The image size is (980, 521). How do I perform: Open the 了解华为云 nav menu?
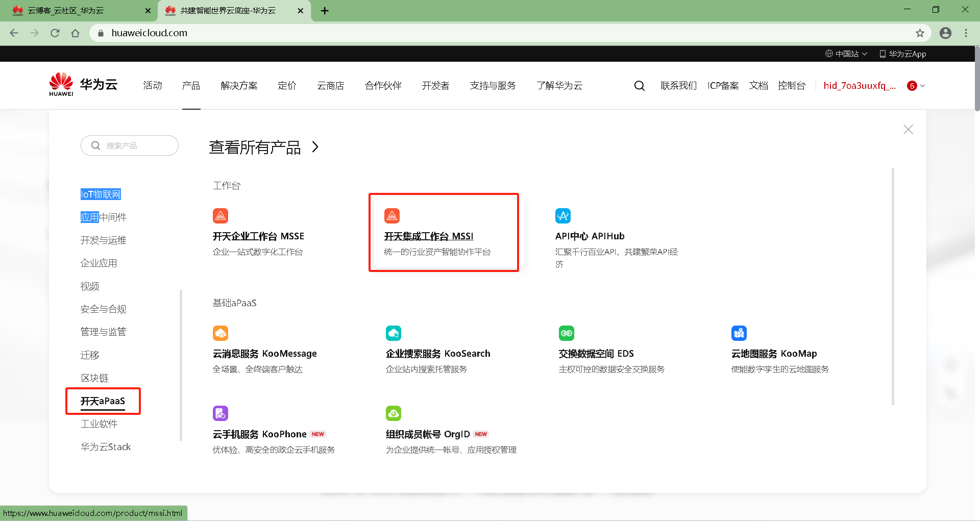(559, 86)
